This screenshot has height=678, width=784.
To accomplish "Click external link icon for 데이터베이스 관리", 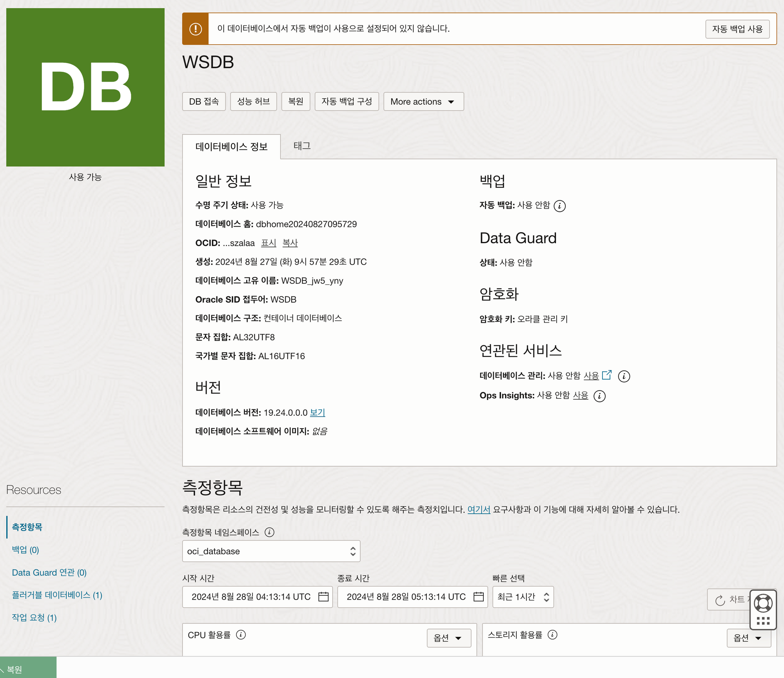I will pos(606,375).
